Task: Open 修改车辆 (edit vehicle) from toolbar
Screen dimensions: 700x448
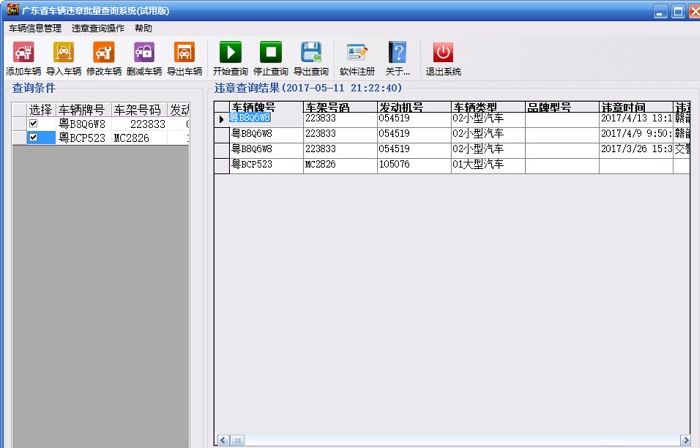Action: (x=103, y=53)
